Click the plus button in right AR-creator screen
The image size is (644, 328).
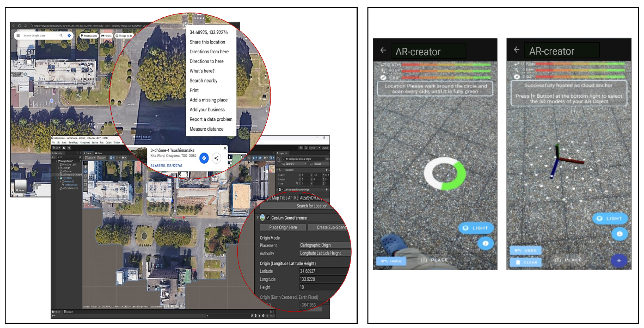click(619, 261)
